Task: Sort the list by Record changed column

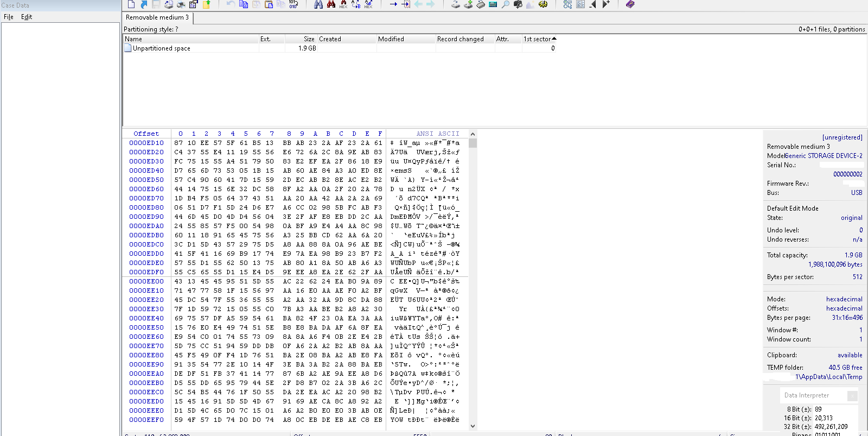Action: (x=465, y=39)
